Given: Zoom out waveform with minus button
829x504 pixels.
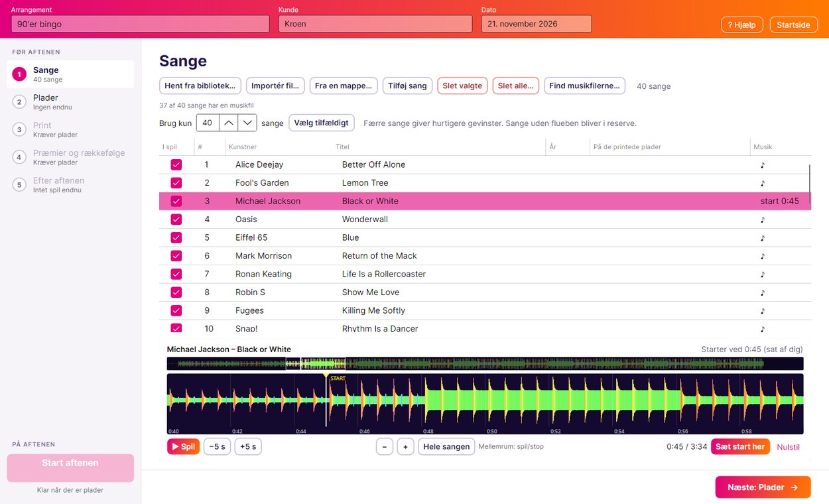Looking at the screenshot, I should pyautogui.click(x=385, y=446).
